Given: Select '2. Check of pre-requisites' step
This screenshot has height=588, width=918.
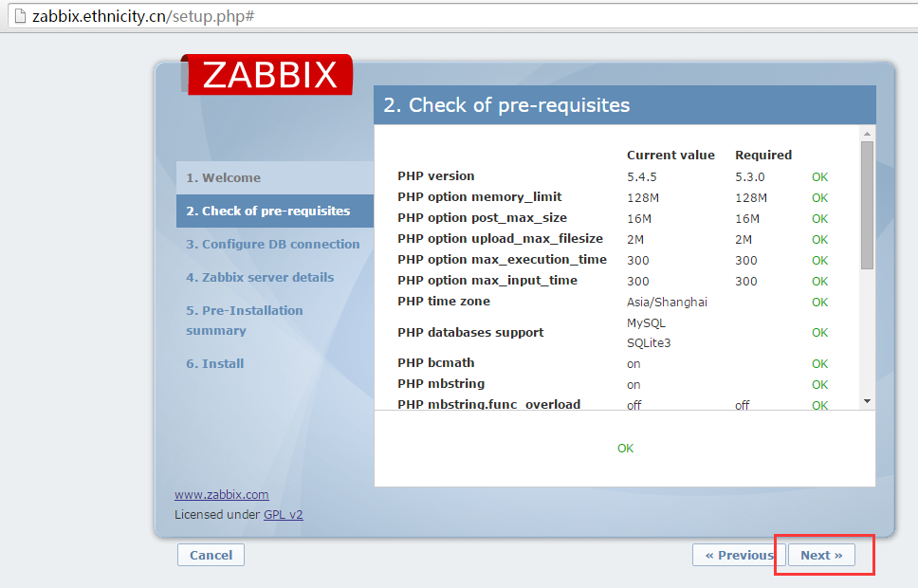Looking at the screenshot, I should click(x=268, y=211).
